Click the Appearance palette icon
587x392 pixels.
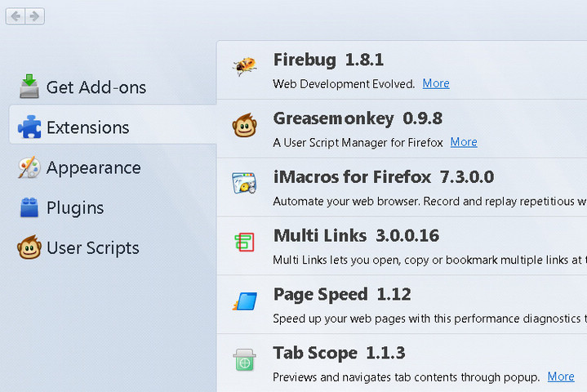click(29, 167)
